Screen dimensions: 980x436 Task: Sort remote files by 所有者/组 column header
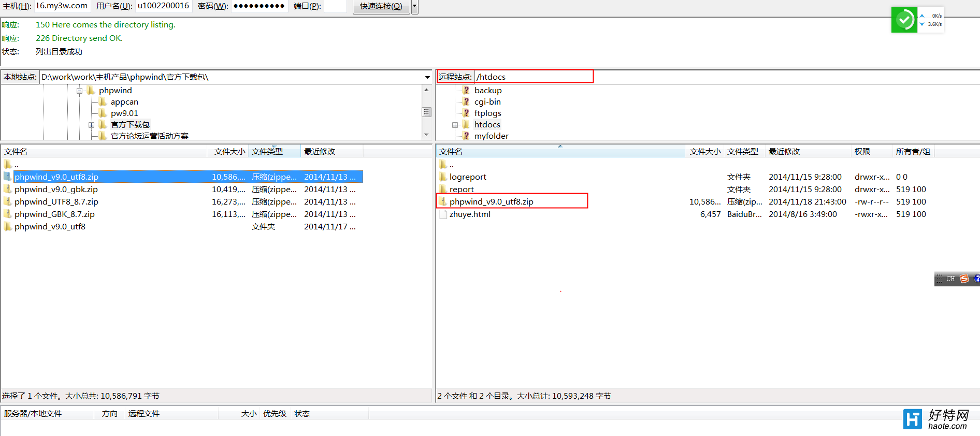click(914, 152)
